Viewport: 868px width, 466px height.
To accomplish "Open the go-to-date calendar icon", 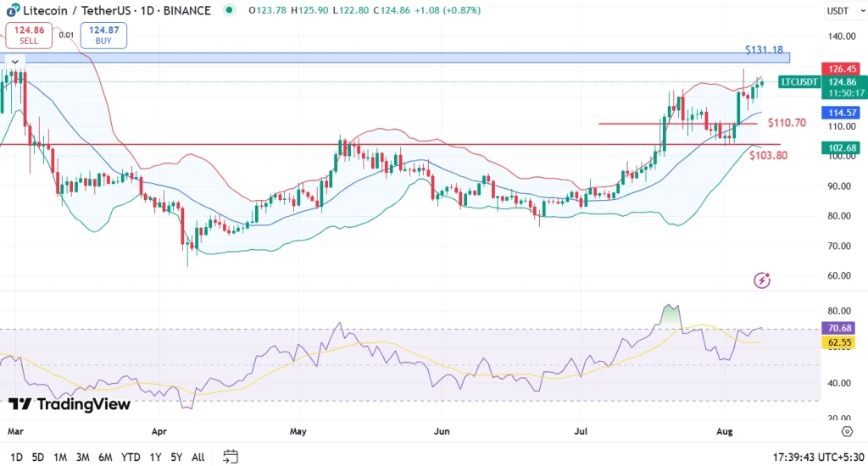I will tap(231, 457).
